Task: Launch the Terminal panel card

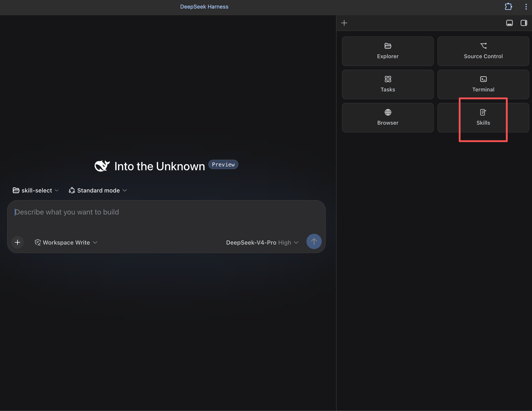Action: point(483,84)
